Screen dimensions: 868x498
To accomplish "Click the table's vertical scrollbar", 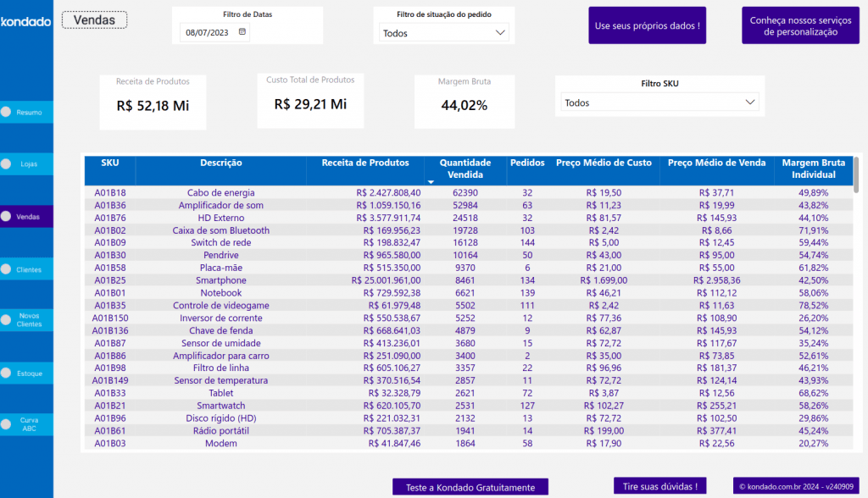I will click(x=856, y=175).
